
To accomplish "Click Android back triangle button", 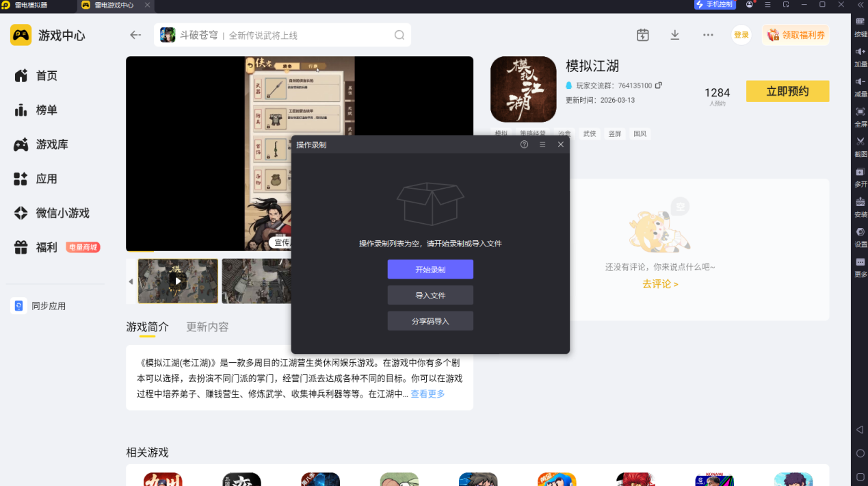I will coord(860,430).
